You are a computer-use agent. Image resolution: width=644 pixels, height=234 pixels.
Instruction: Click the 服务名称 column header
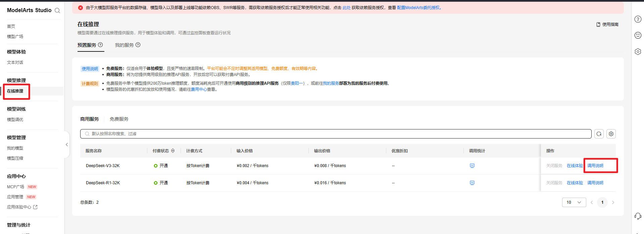point(94,151)
